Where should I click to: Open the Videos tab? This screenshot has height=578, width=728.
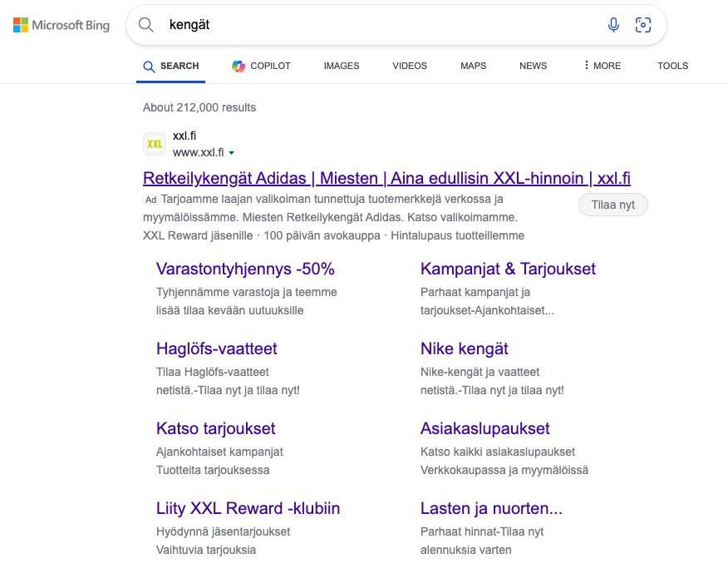click(410, 66)
